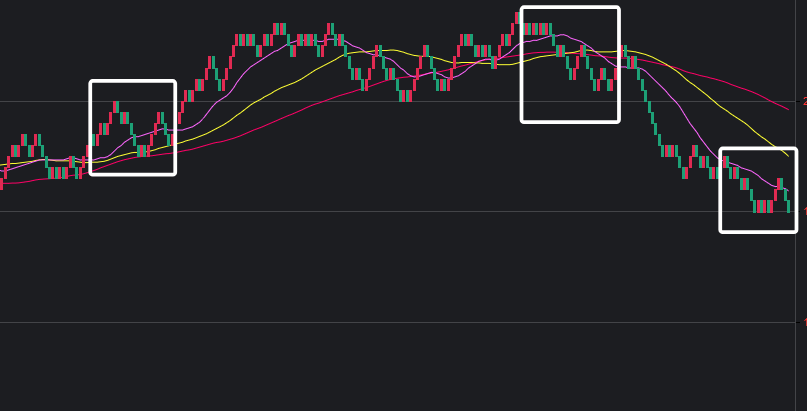Click the first candle at the chart's far left
Screen dimensions: 807x411
1,181
